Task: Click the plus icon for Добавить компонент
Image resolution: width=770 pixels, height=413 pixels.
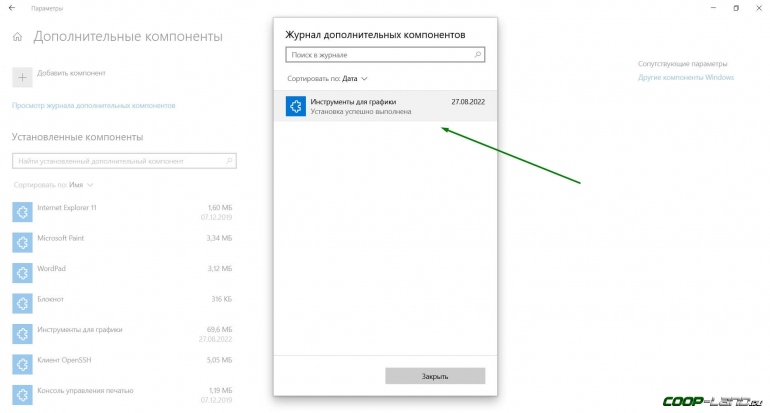Action: 22,74
